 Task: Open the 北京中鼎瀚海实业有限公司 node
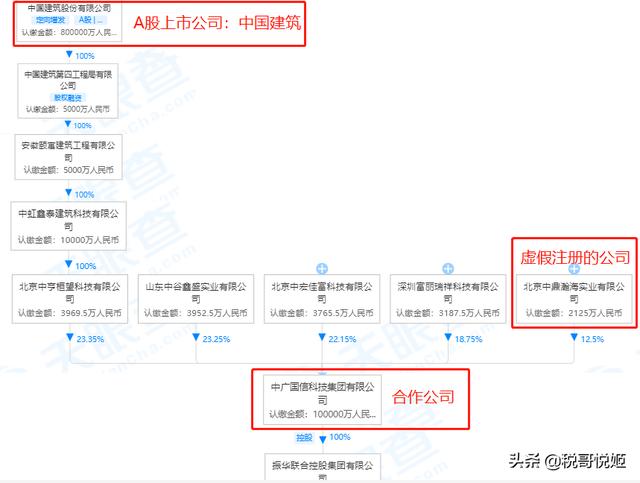[x=574, y=299]
